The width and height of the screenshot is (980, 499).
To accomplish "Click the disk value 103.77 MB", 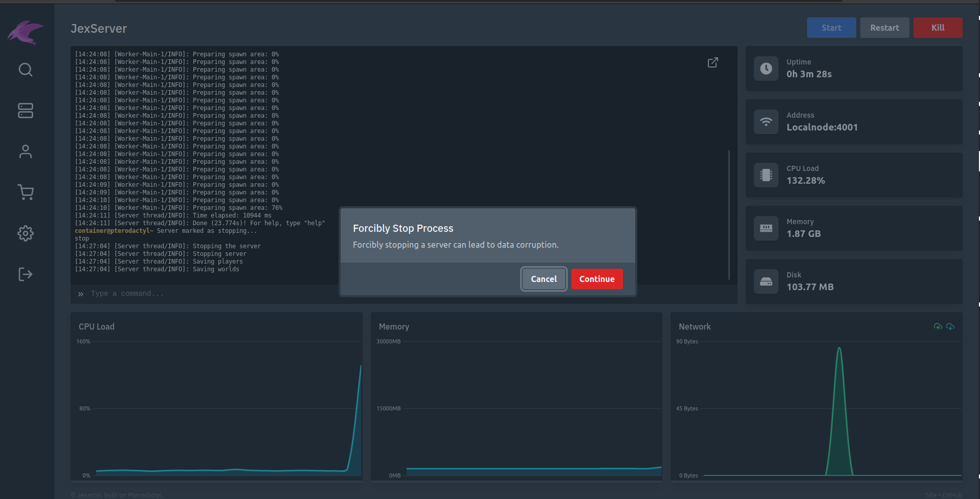I will tap(810, 287).
